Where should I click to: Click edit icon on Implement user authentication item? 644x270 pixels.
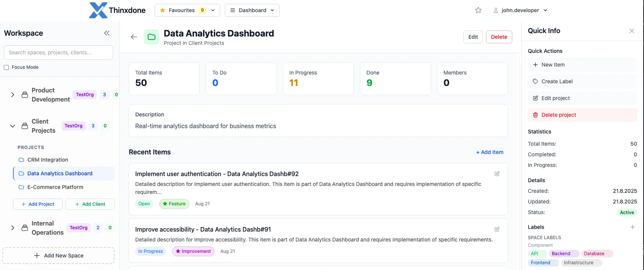497,174
